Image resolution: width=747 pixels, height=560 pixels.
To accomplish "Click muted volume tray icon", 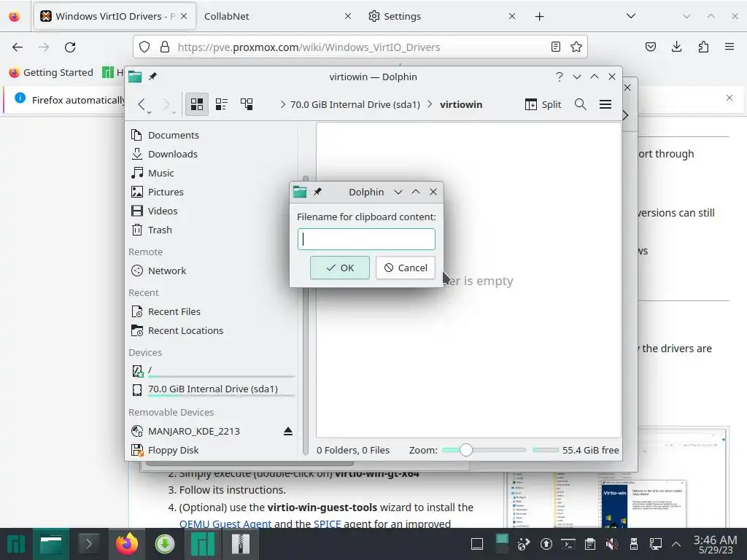I will [x=612, y=544].
